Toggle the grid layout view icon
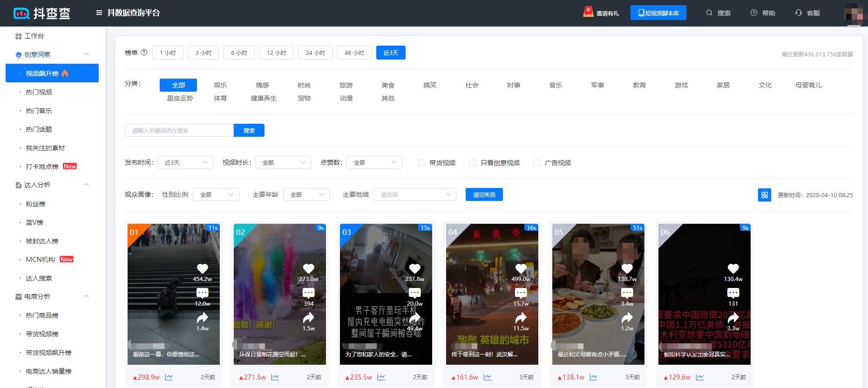Viewport: 868px width, 388px height. pos(765,195)
